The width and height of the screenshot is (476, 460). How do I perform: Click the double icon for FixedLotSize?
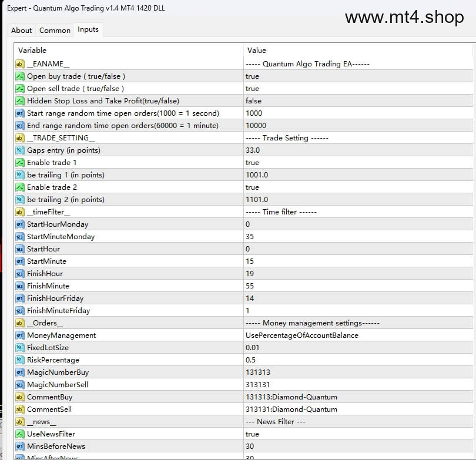click(20, 348)
